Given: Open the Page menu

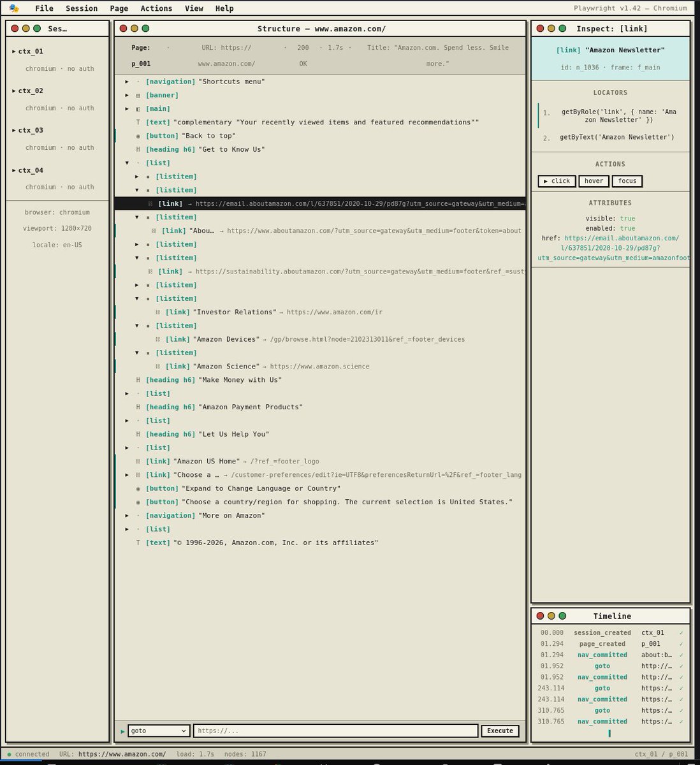Looking at the screenshot, I should (x=119, y=8).
